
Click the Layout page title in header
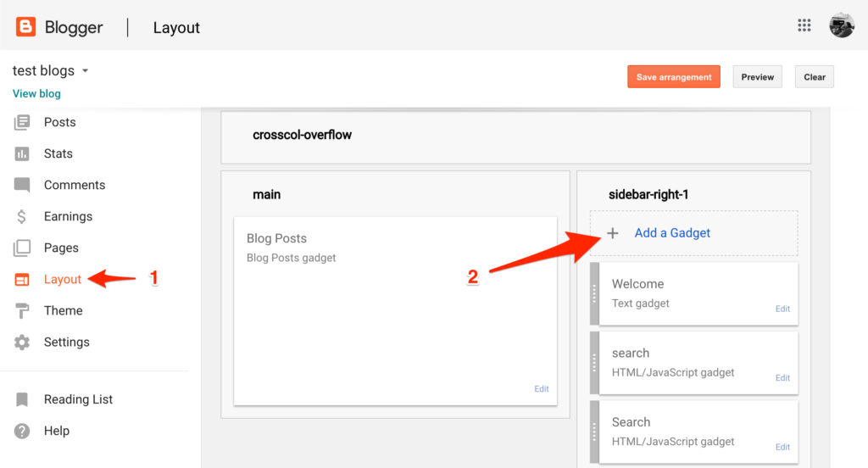[x=176, y=28]
